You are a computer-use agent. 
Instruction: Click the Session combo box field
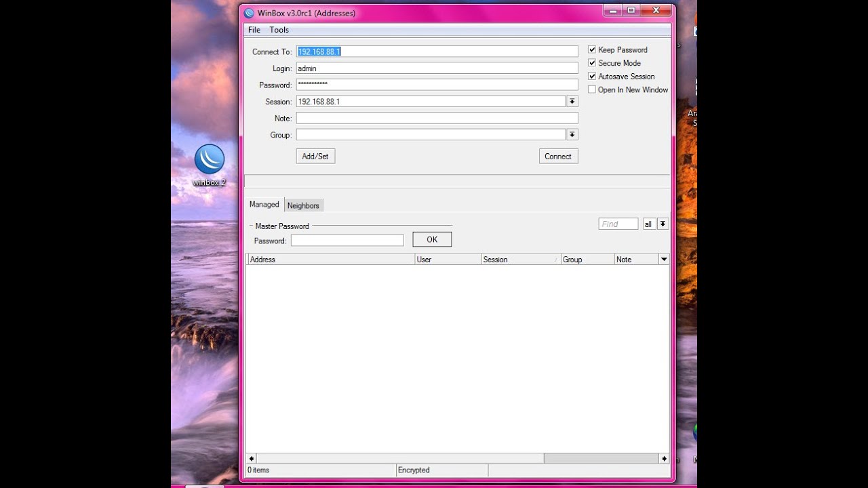[x=431, y=102]
